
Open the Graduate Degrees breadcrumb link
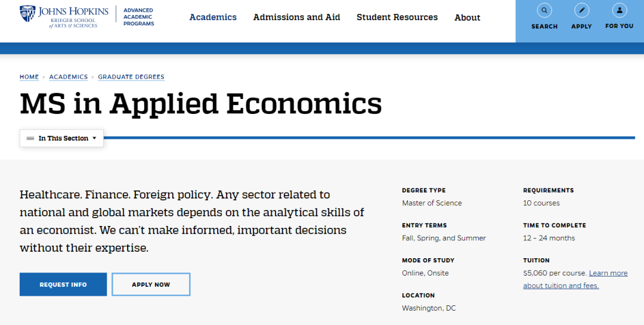pos(131,77)
